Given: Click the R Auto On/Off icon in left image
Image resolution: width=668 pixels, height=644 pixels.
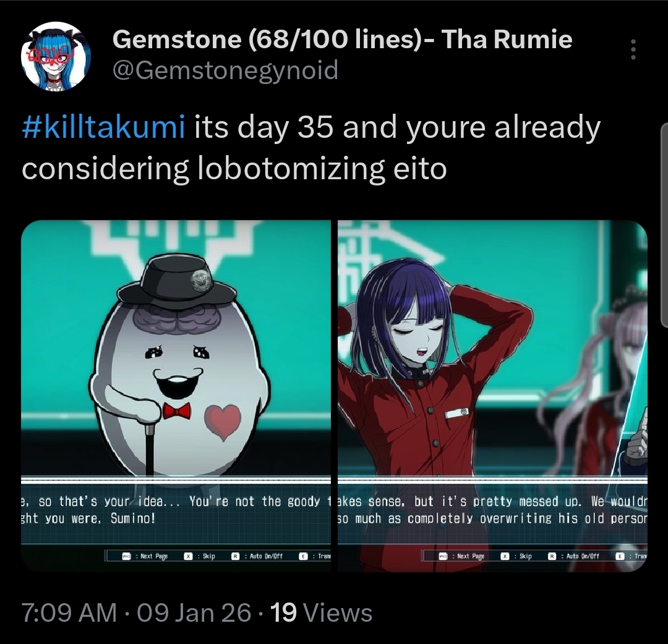Looking at the screenshot, I should click(235, 556).
